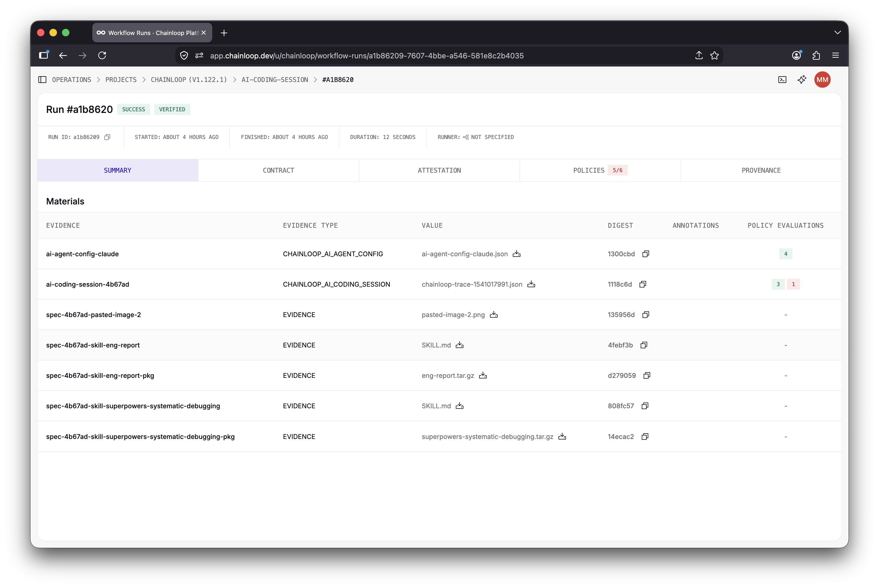Open the AI sparkle assistant icon
Viewport: 879px width, 588px height.
coord(802,80)
